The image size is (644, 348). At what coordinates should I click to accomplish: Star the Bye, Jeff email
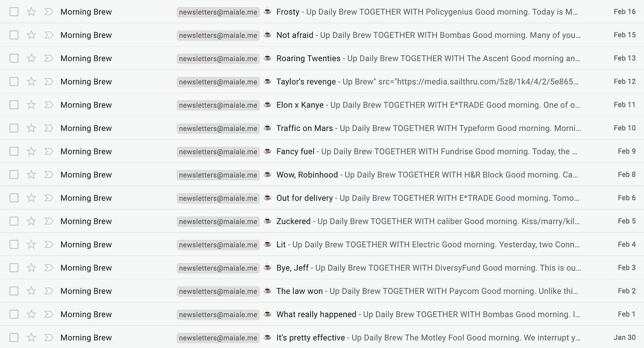[31, 268]
